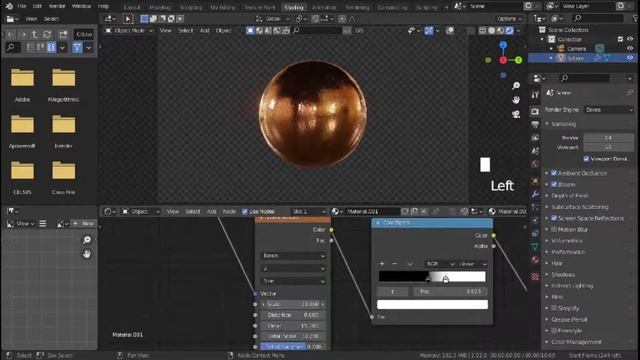Click the pan hand icon in the 3D viewport

(516, 100)
